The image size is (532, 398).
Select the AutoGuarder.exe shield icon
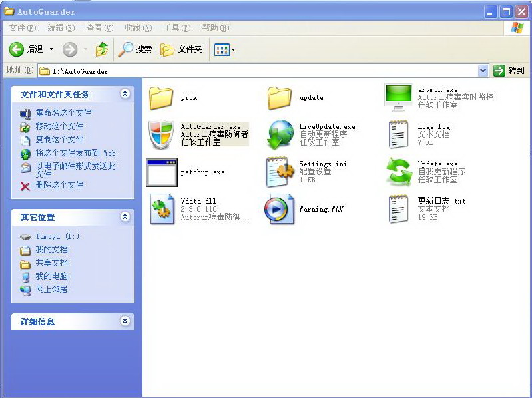(161, 134)
